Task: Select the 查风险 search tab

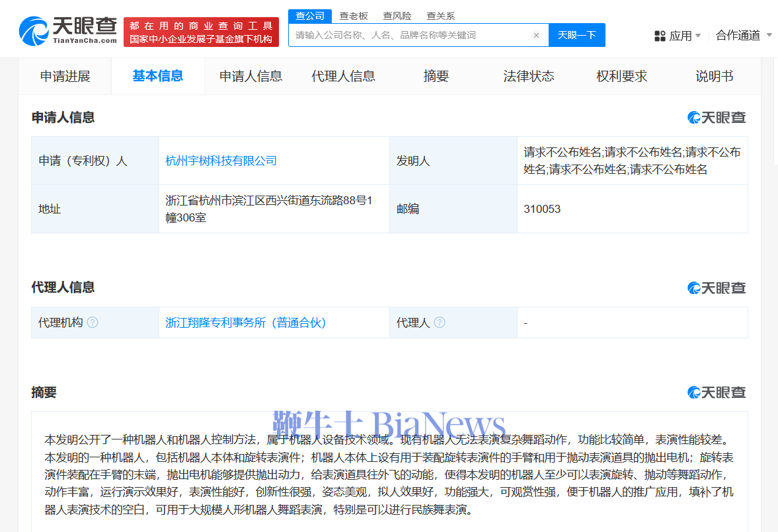Action: coord(397,16)
